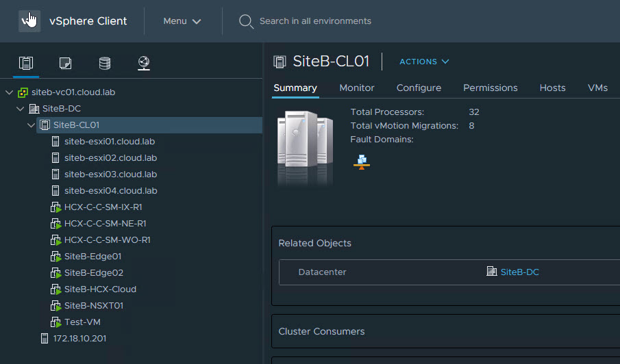Switch to the Monitor tab
Viewport: 620px width, 364px height.
356,88
